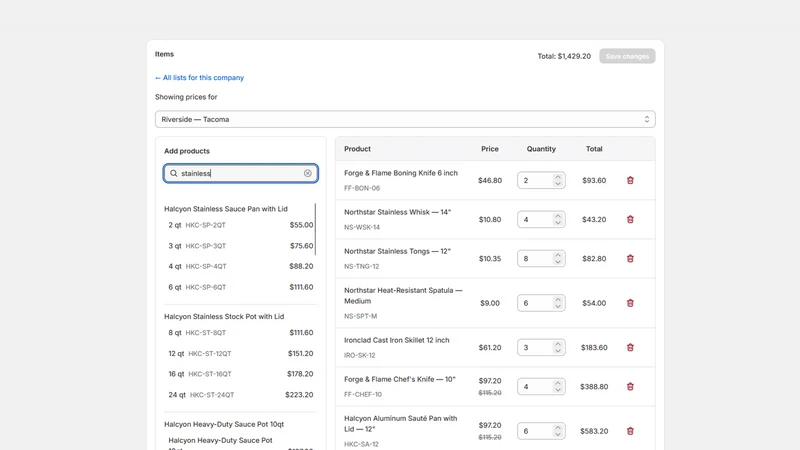Delete Ironclad Cast Iron Skillet row
This screenshot has width=800, height=450.
point(630,347)
